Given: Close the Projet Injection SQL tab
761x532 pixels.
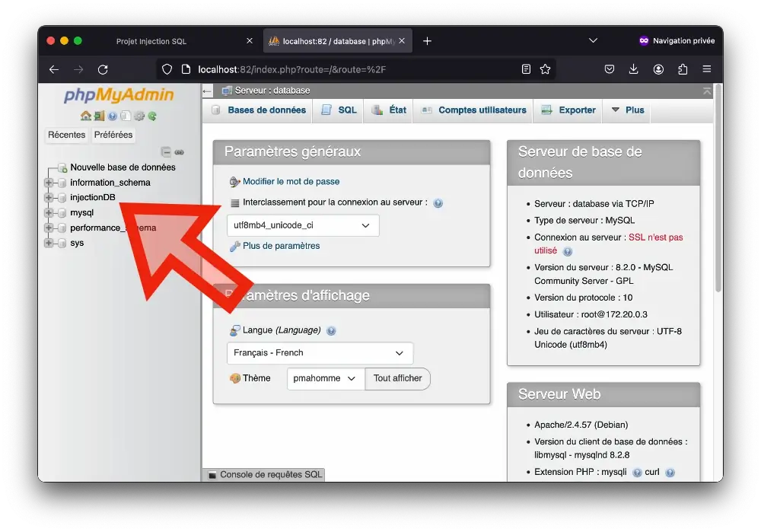Looking at the screenshot, I should [250, 41].
